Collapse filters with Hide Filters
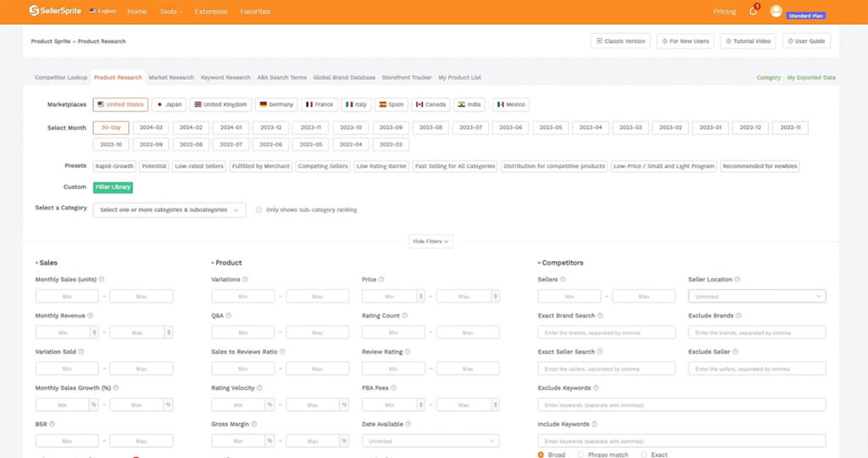Image resolution: width=868 pixels, height=458 pixels. pos(431,242)
